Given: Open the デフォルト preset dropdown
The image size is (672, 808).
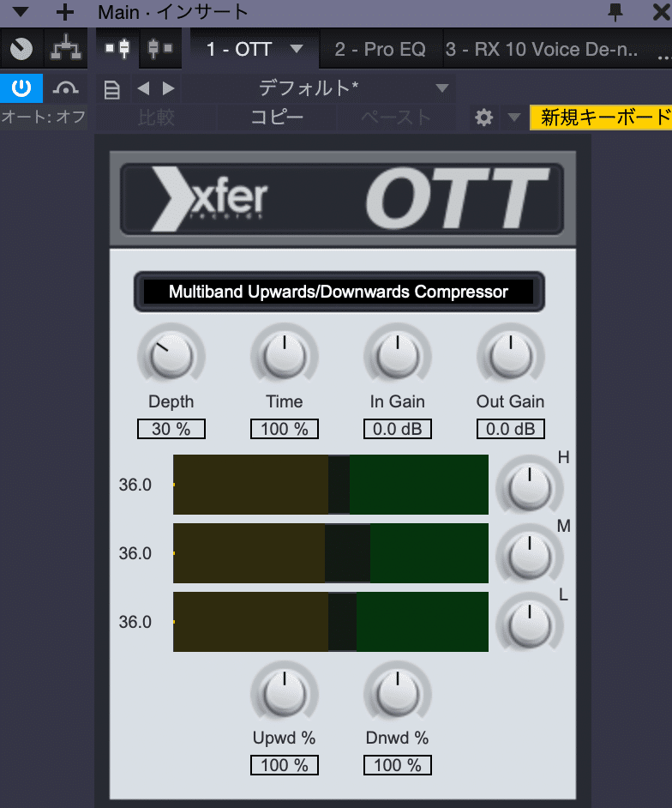Looking at the screenshot, I should (318, 88).
